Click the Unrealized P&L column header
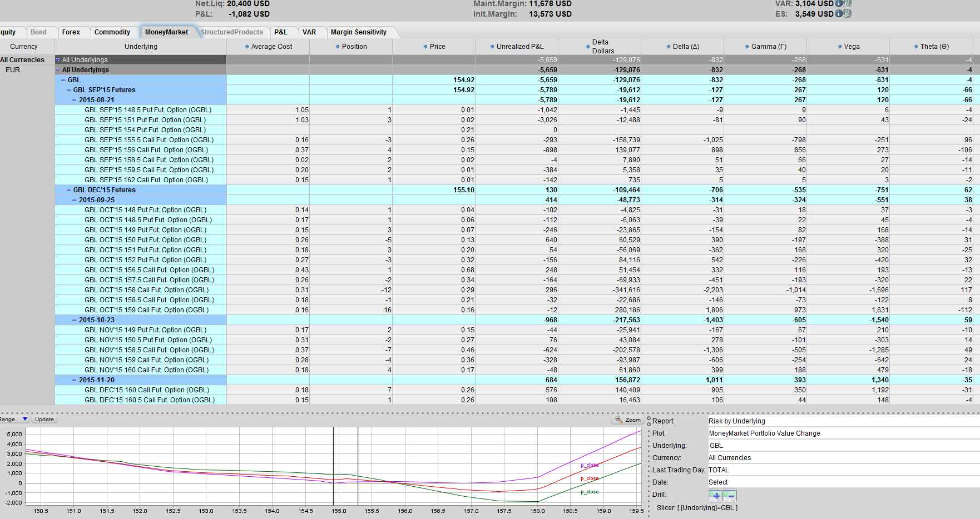Image resolution: width=980 pixels, height=519 pixels. tap(517, 47)
